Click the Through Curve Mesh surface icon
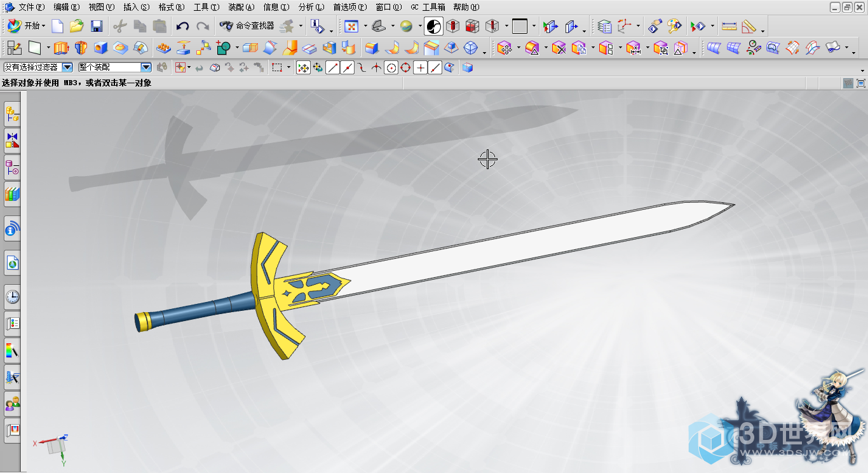868x473 pixels. pyautogui.click(x=734, y=48)
